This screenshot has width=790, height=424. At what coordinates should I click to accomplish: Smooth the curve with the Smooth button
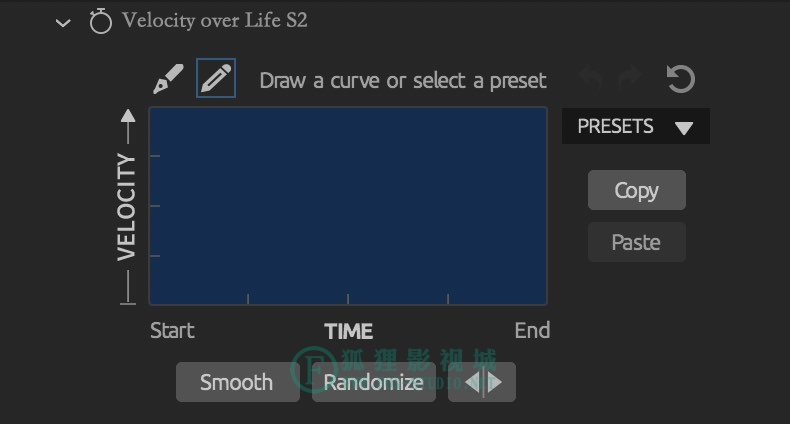coord(238,382)
